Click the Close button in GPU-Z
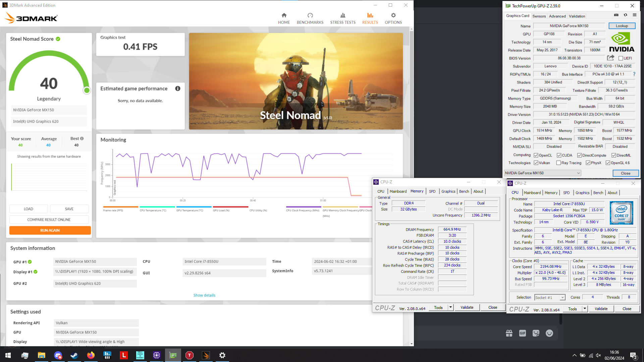Screen dimensions: 644x362 626,173
